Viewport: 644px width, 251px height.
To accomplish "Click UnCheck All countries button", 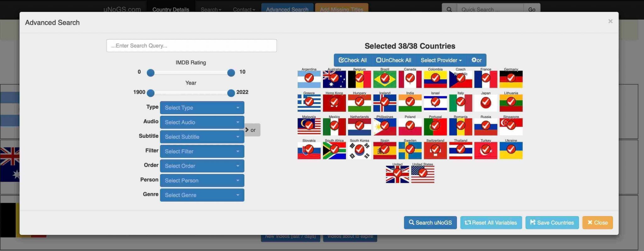I will 393,60.
